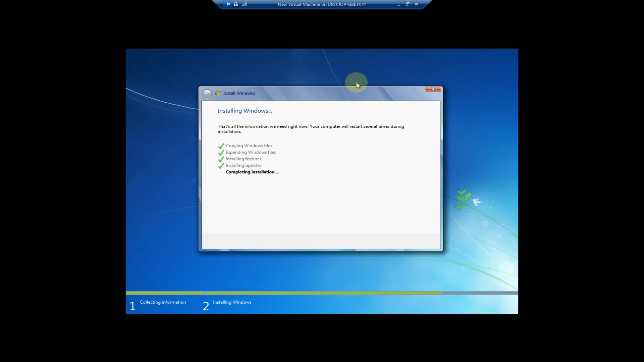Click 'Installing updates' step text
The height and width of the screenshot is (362, 644).
tap(243, 166)
